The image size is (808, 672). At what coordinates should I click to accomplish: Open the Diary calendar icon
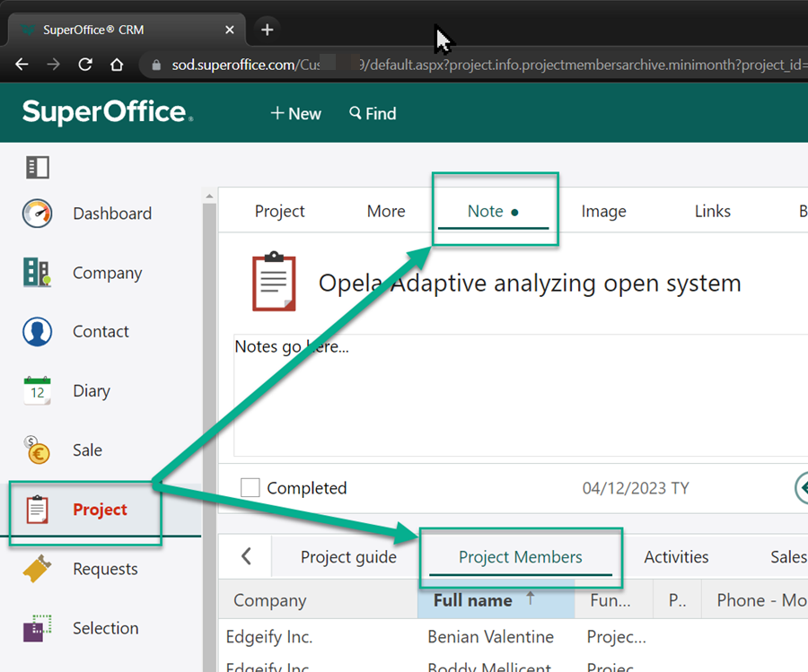tap(38, 391)
